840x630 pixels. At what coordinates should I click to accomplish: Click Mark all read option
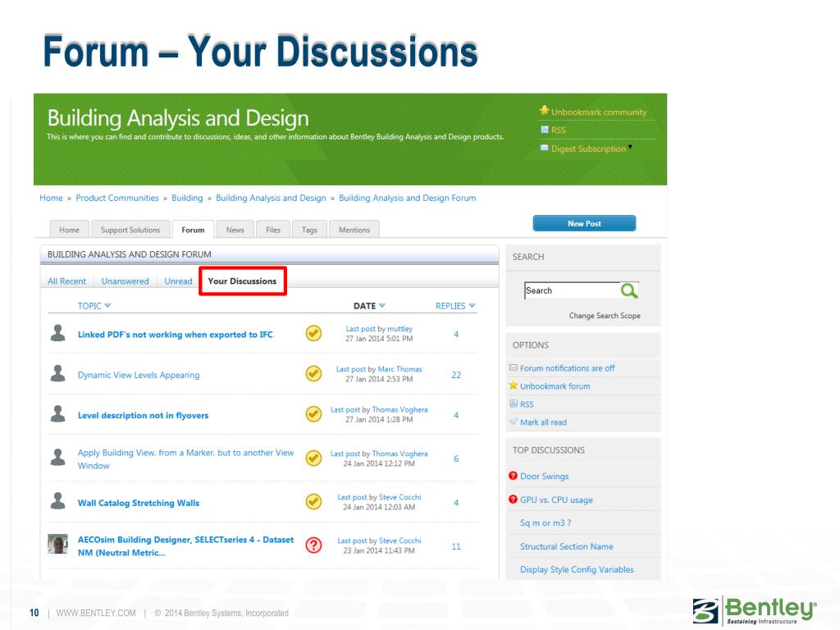[x=543, y=422]
